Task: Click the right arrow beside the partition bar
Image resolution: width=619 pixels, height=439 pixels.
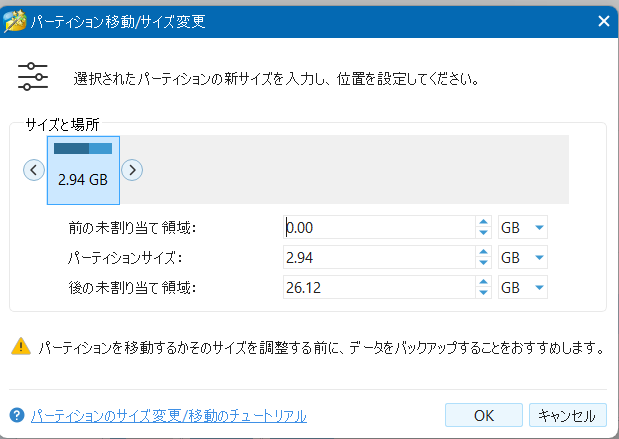Action: [132, 170]
